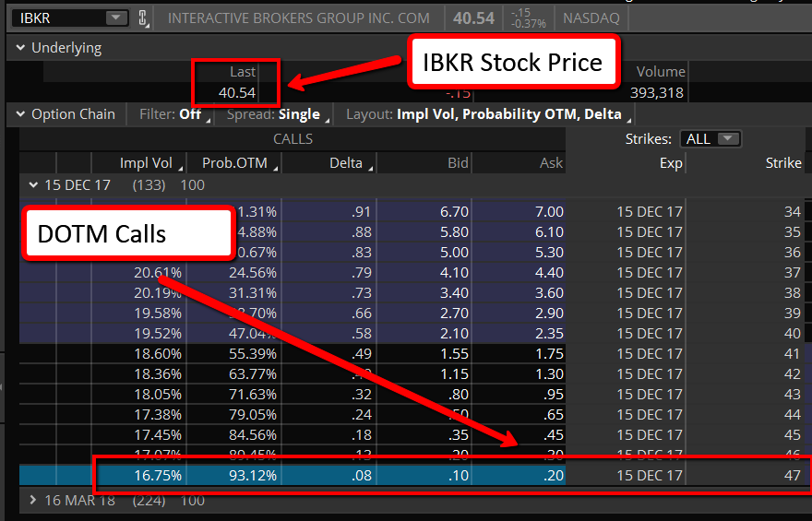The image size is (812, 521).
Task: Collapse the 15 DEC 17 expiration group
Action: coord(33,184)
